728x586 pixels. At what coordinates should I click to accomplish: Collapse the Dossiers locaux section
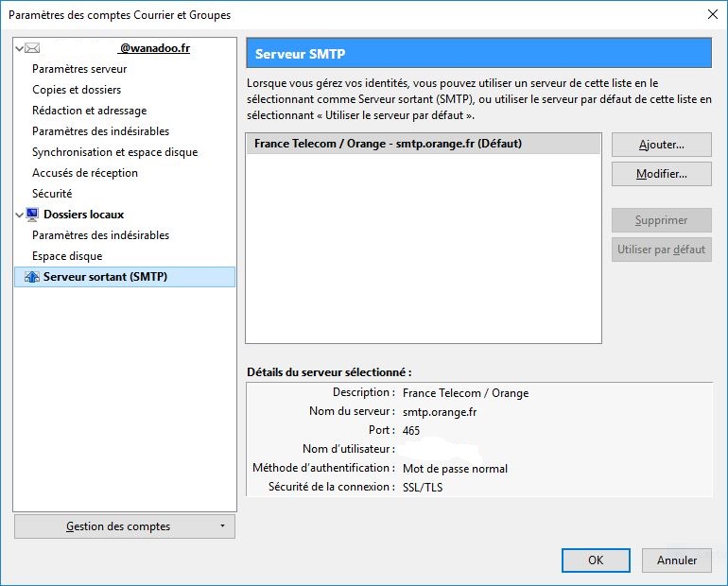[20, 215]
